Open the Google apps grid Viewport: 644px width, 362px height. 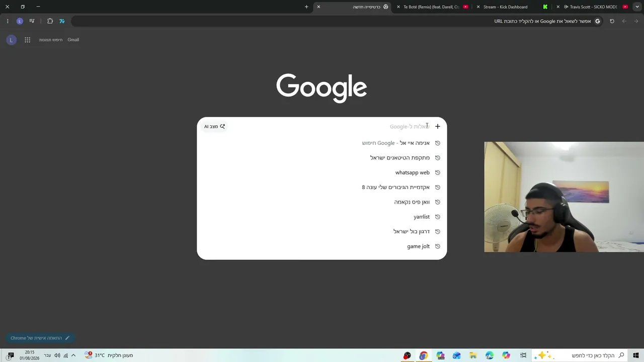[x=28, y=40]
